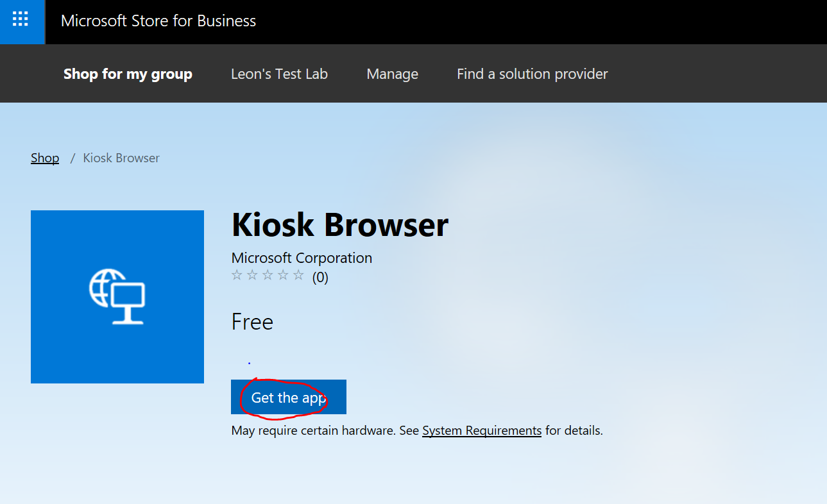Click the Microsoft Corporation publisher name
Screen dimensions: 827x504
302,258
